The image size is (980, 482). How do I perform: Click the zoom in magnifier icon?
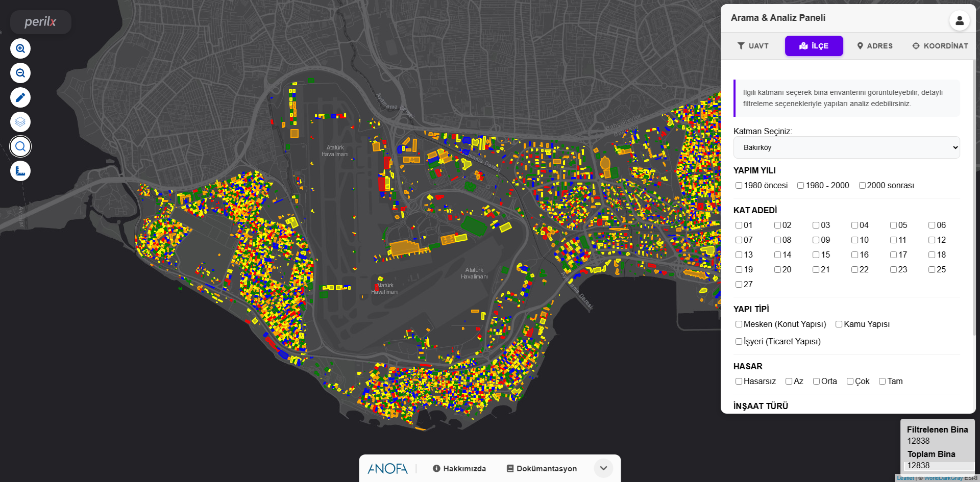[x=20, y=48]
